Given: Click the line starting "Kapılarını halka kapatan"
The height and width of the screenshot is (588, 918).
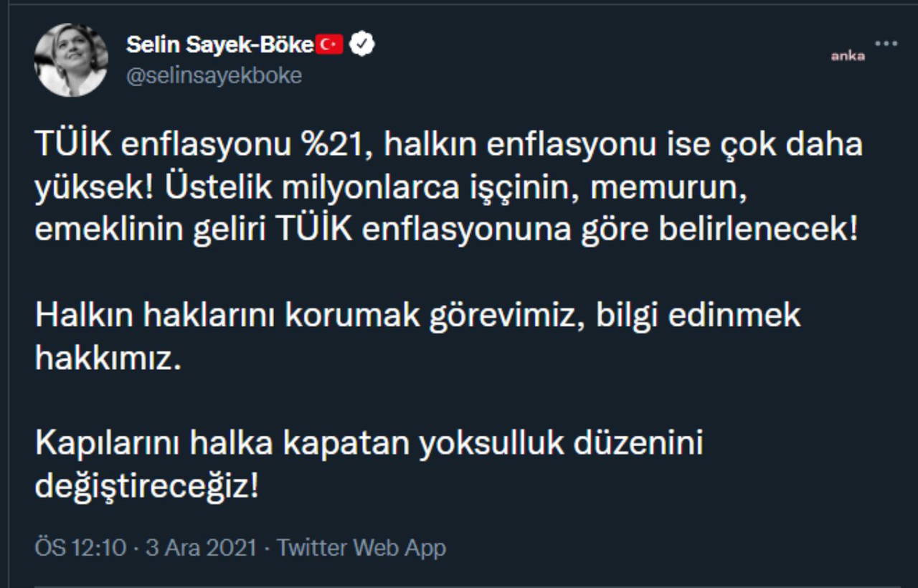Looking at the screenshot, I should point(369,444).
